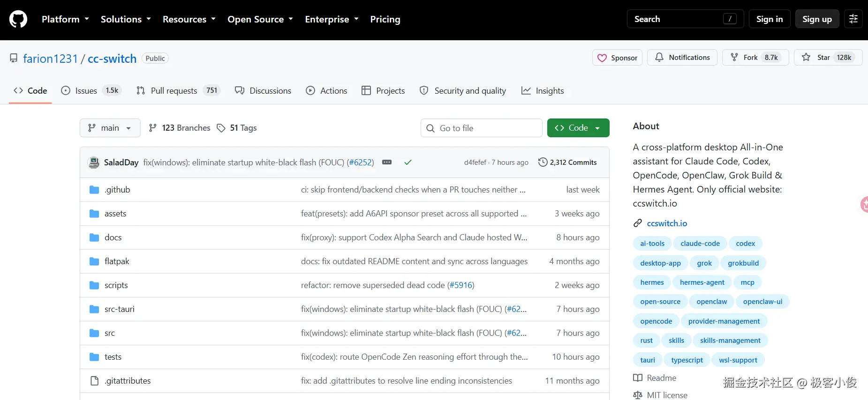Click the header Search box
This screenshot has width=868, height=400.
coord(685,19)
